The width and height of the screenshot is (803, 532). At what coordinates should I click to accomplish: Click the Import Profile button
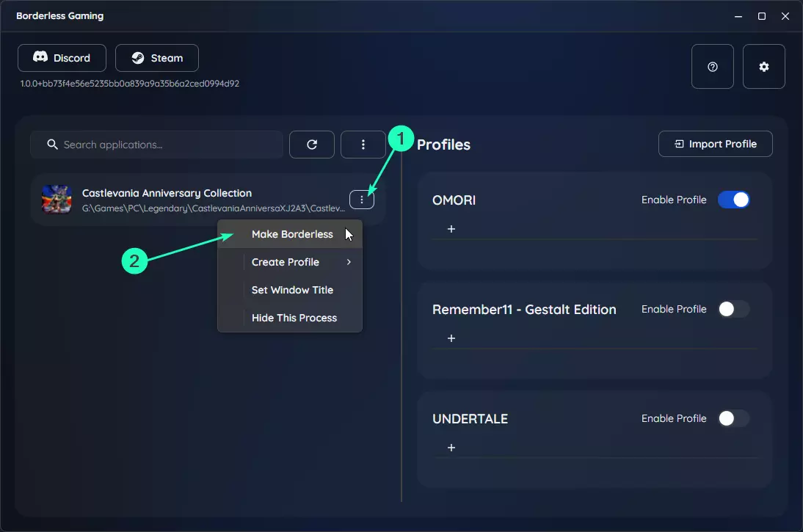716,144
